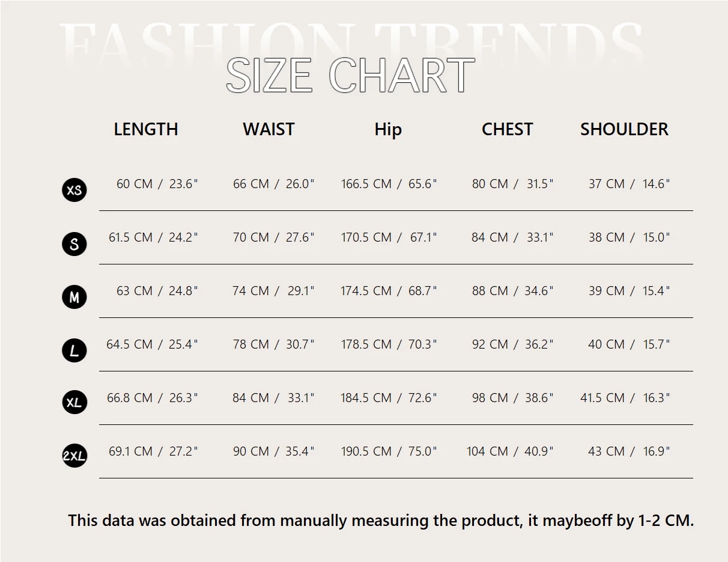Select the XL size badge
Screen dimensions: 728x562
pyautogui.click(x=74, y=402)
